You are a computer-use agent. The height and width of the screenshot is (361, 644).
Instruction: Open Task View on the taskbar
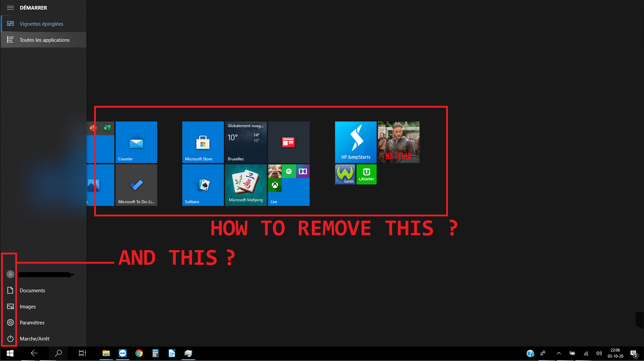point(82,353)
